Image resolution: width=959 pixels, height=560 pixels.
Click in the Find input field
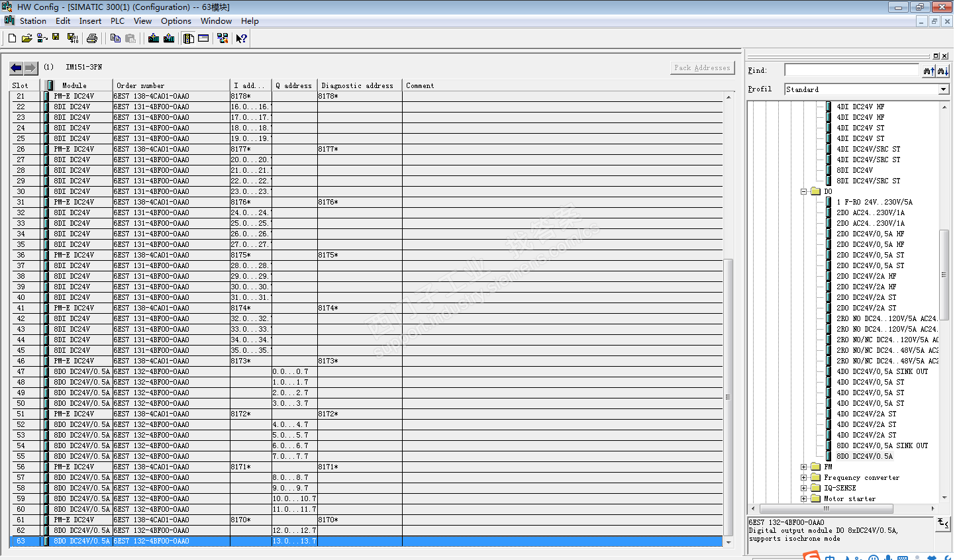tap(853, 70)
